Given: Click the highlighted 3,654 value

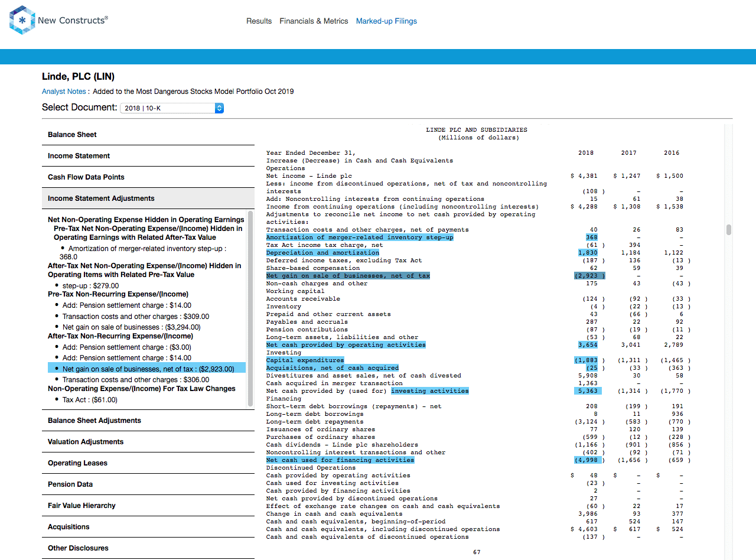Looking at the screenshot, I should (588, 345).
